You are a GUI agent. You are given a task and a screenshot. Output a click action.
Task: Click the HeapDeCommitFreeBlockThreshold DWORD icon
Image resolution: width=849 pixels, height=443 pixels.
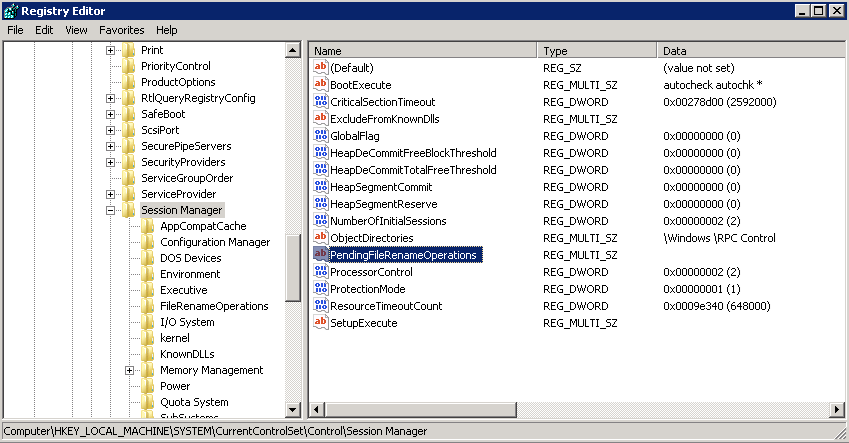click(321, 152)
